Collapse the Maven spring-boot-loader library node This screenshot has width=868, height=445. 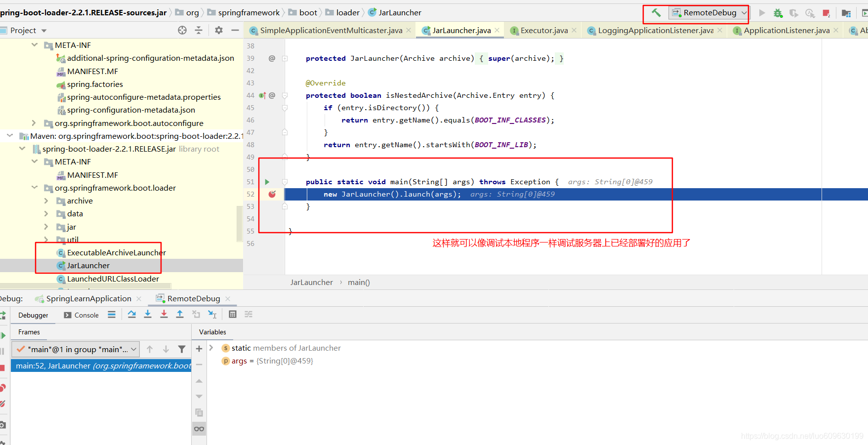(10, 135)
